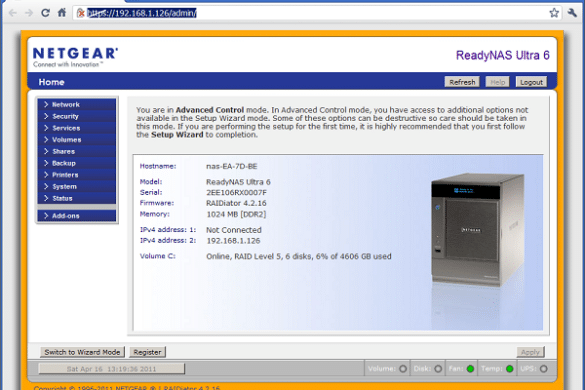
Task: Click the Help button
Action: [497, 82]
